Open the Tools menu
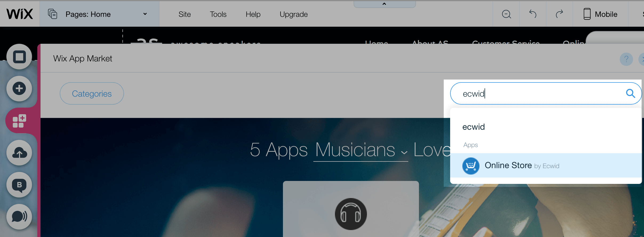 click(x=218, y=14)
